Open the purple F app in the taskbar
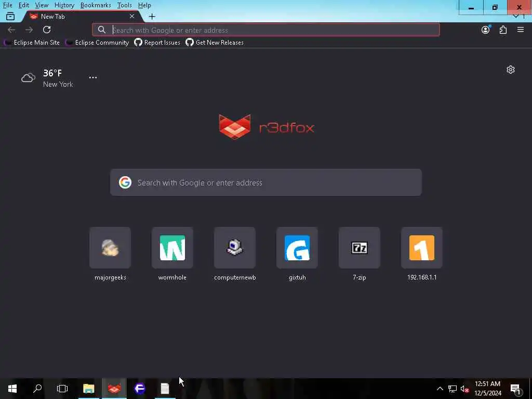 tap(139, 389)
